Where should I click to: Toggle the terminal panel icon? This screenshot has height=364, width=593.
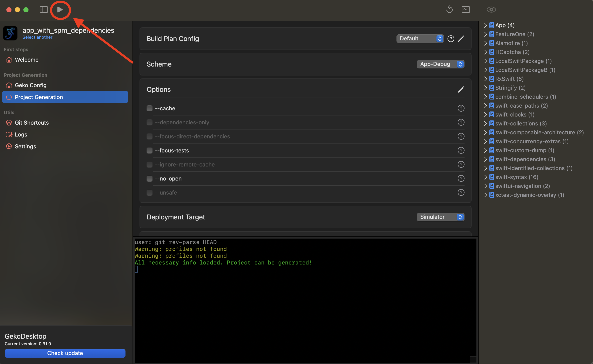[466, 10]
